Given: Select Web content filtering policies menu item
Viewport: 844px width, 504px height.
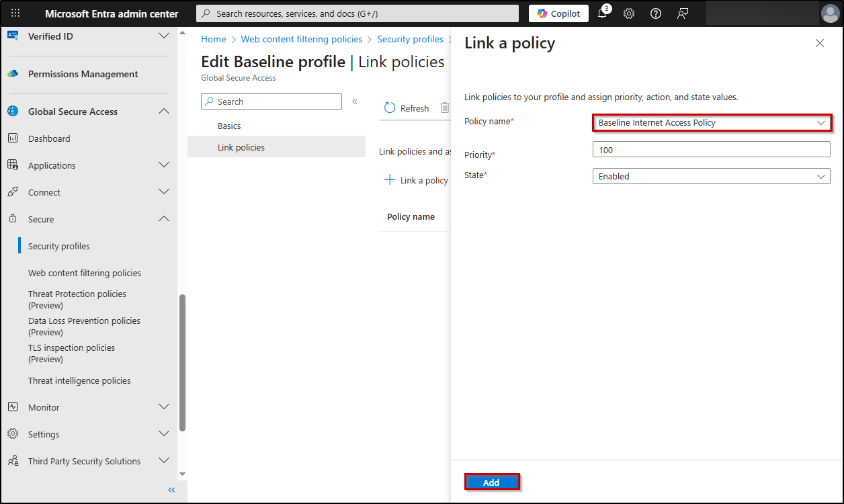Looking at the screenshot, I should (x=85, y=274).
